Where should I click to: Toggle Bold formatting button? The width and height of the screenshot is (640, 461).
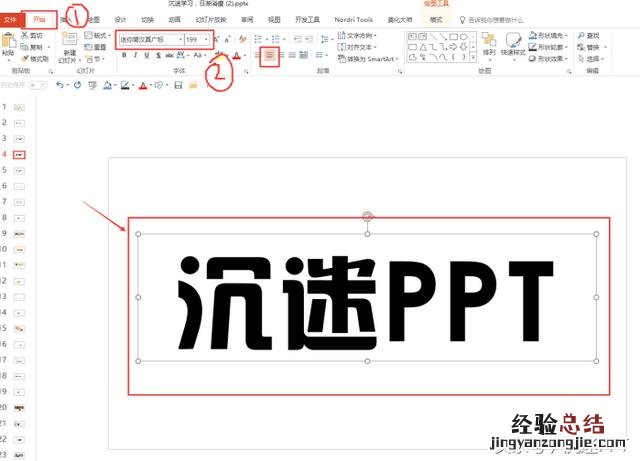coord(124,55)
